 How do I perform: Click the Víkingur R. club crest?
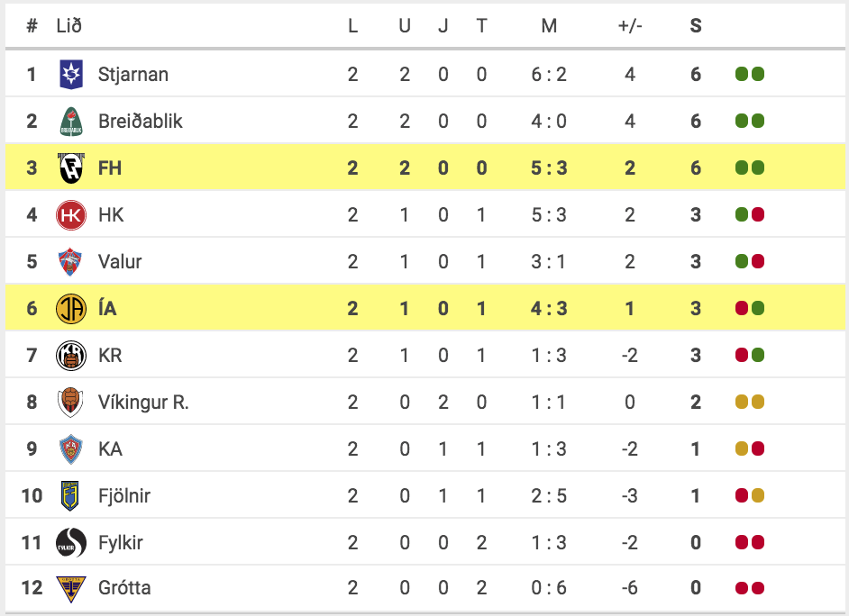coord(70,402)
